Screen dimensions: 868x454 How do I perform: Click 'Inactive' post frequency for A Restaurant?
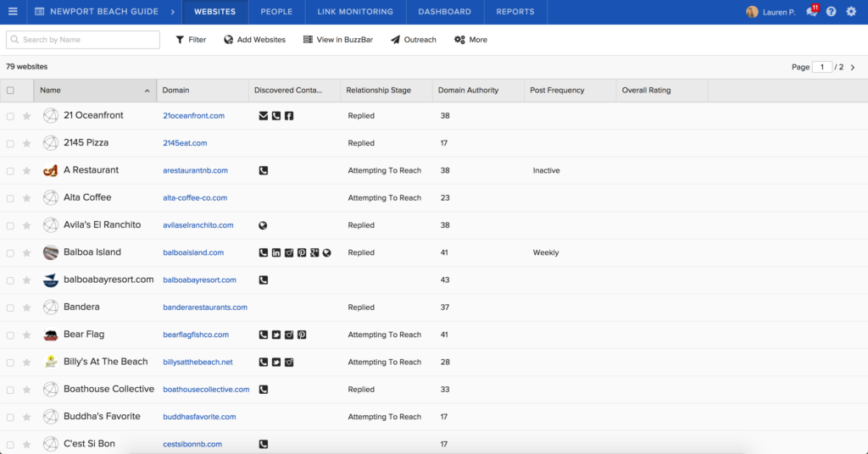point(547,170)
